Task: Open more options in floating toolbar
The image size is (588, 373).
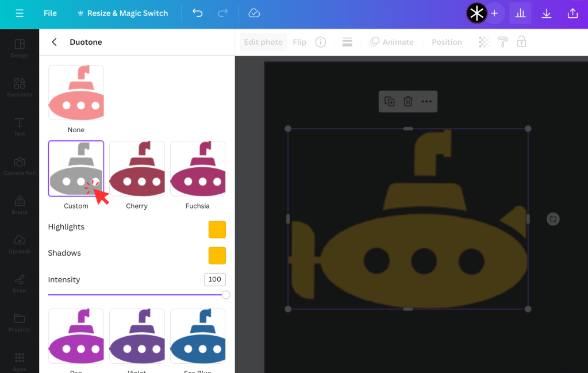Action: coord(426,102)
